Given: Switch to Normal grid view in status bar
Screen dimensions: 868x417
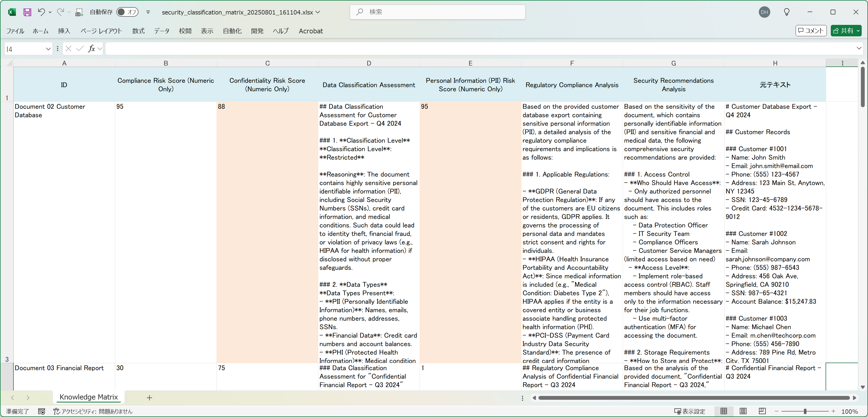Looking at the screenshot, I should 724,411.
